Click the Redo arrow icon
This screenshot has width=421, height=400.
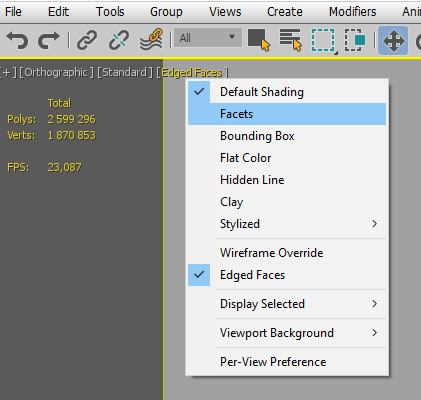click(x=49, y=40)
